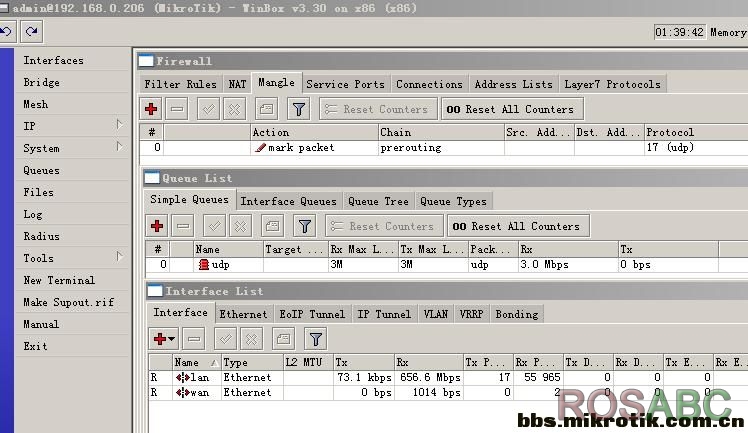The width and height of the screenshot is (748, 433).
Task: Open the Address Lists tab
Action: pyautogui.click(x=513, y=84)
